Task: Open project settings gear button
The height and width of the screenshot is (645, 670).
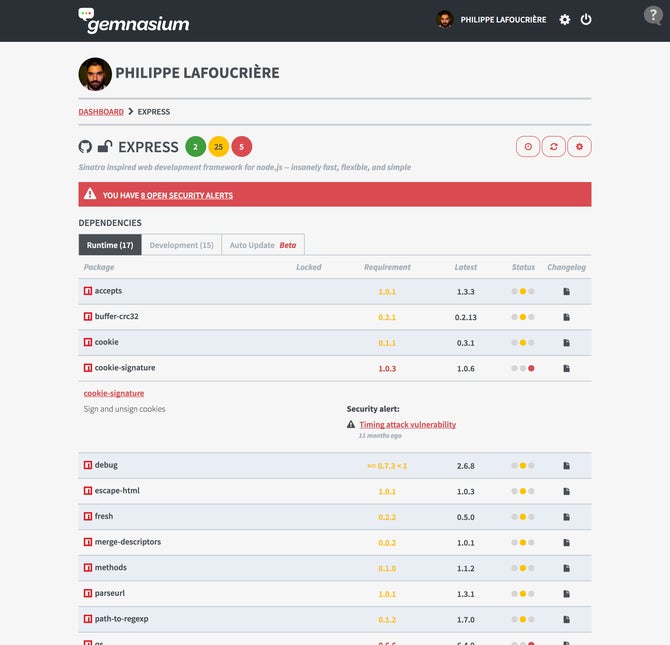Action: [579, 147]
